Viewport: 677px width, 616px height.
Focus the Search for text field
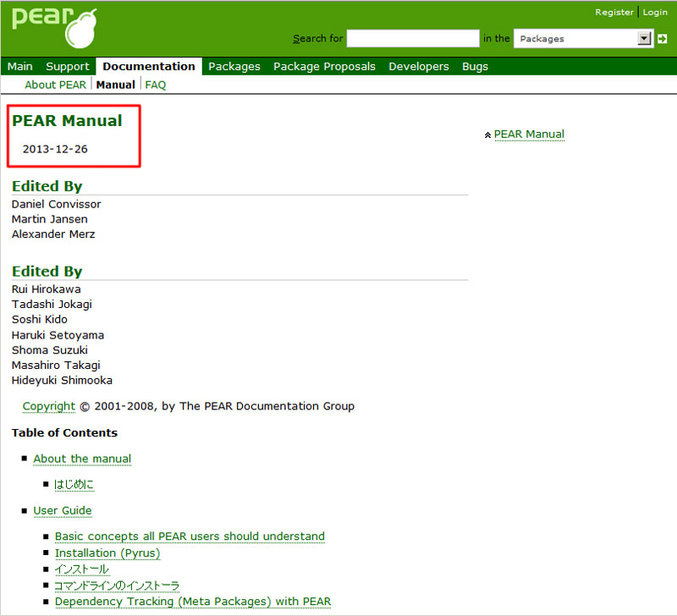click(x=413, y=38)
